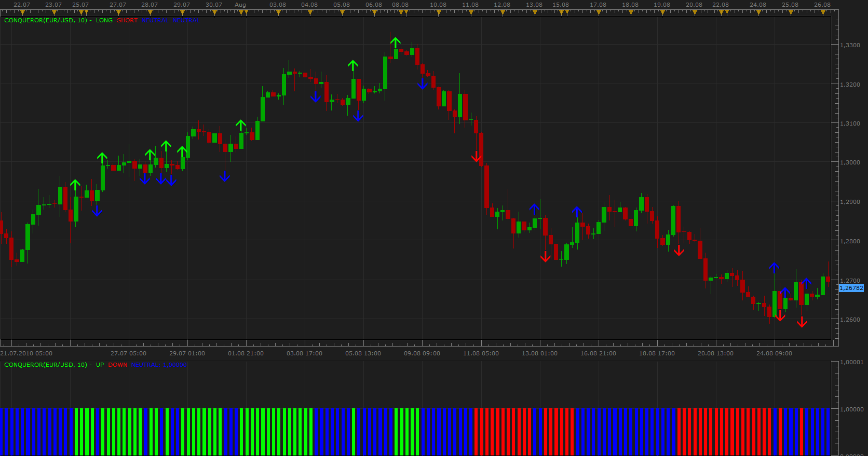This screenshot has height=456, width=868.
Task: Click the LONG legend label in the main chart
Action: pos(104,21)
